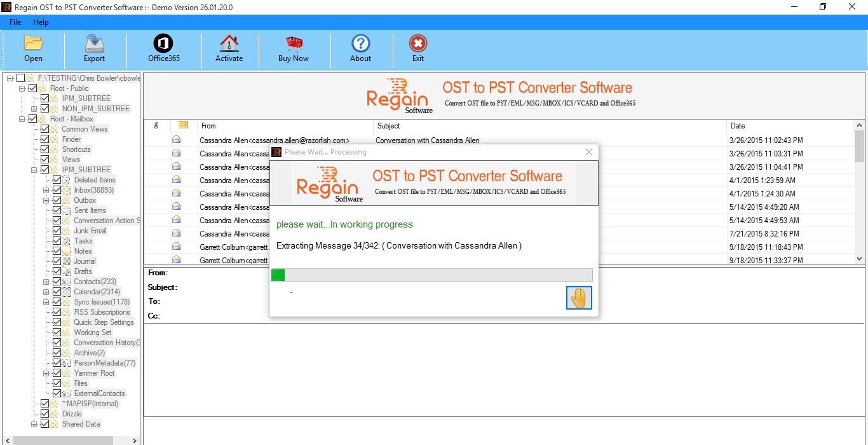The image size is (868, 445).
Task: Click the Deleted Items folder icon
Action: tap(66, 180)
